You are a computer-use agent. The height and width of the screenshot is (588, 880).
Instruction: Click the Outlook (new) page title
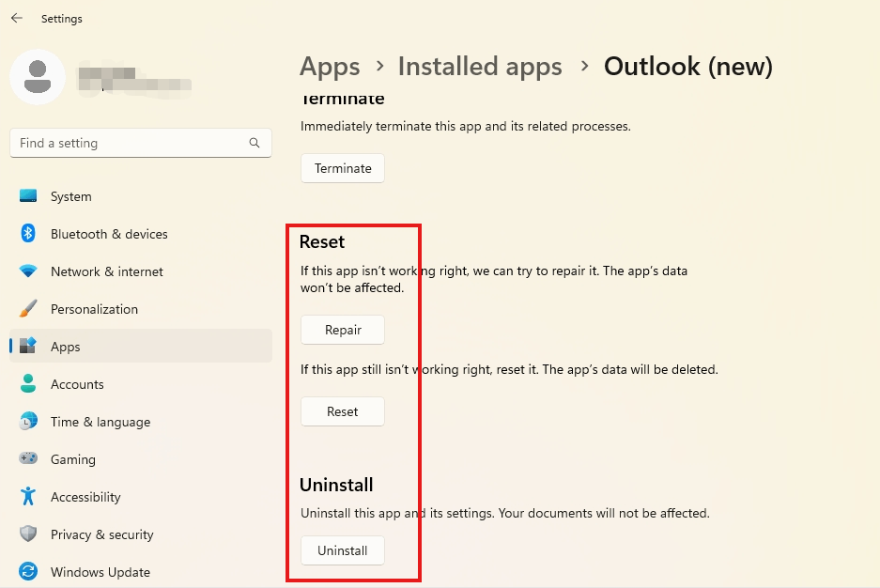coord(688,66)
